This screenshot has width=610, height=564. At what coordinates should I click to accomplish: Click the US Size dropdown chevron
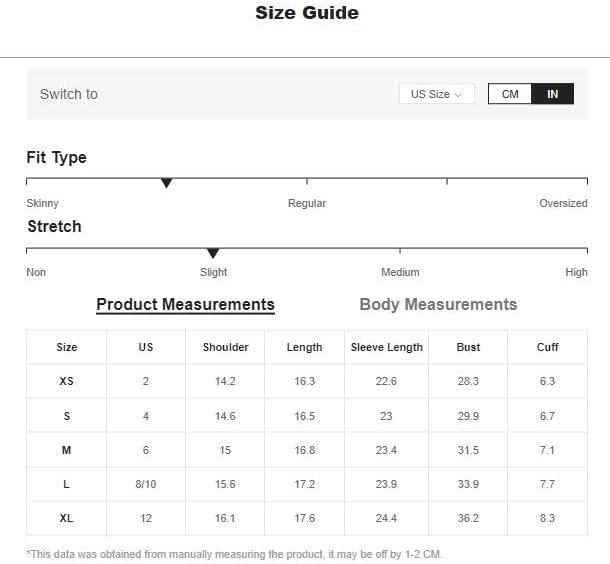(x=458, y=95)
